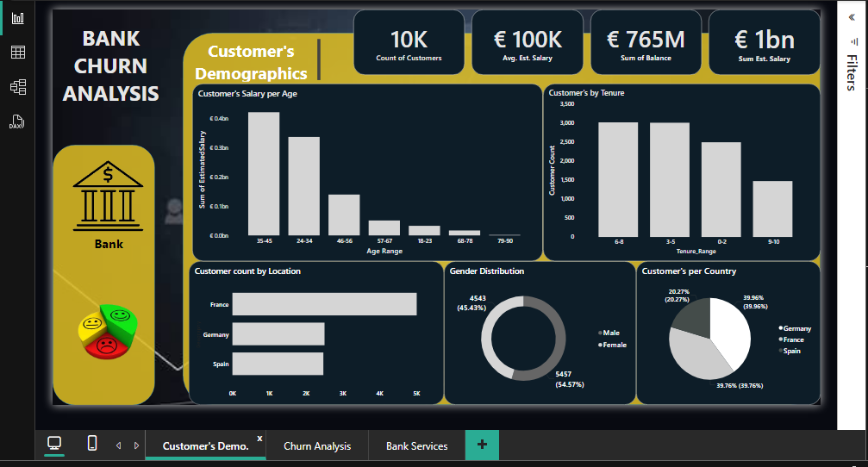This screenshot has height=467, width=868.
Task: Switch to Table view icon
Action: pos(18,53)
